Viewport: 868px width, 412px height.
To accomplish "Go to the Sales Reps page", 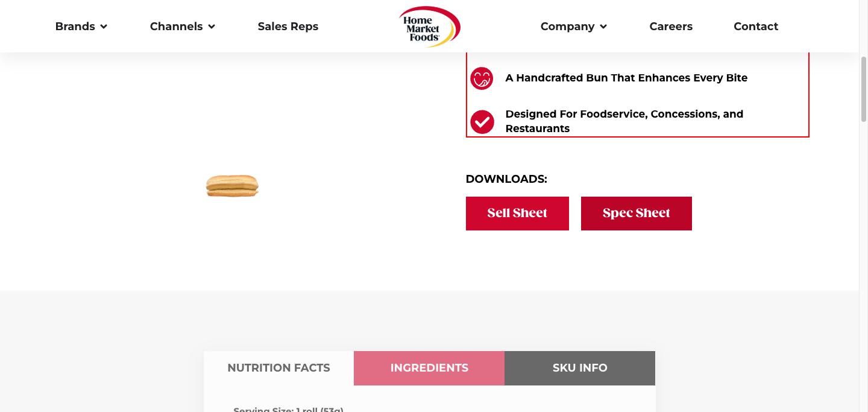I will 288,27.
